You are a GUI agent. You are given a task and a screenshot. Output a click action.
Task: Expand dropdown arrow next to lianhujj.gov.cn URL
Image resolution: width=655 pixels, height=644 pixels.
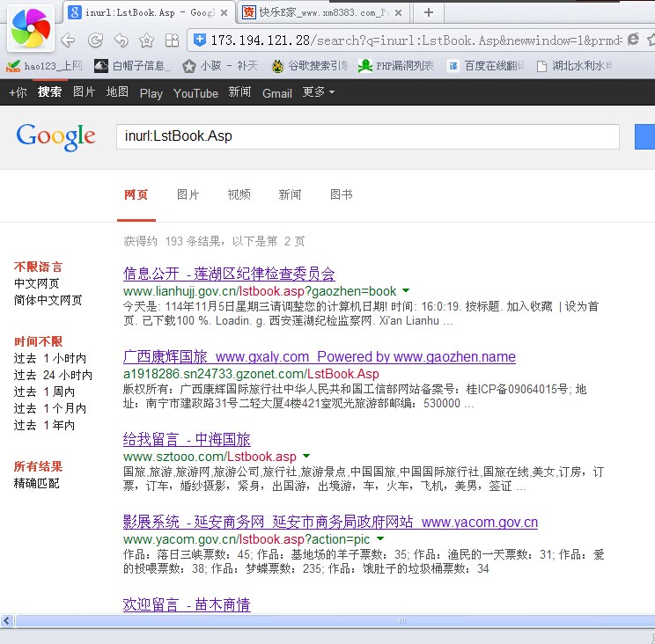pos(406,290)
